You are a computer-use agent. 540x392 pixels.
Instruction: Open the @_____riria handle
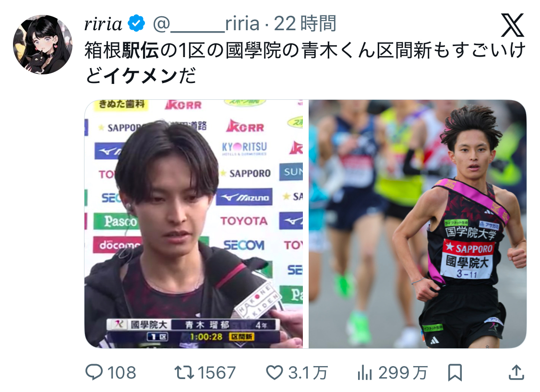click(x=206, y=24)
